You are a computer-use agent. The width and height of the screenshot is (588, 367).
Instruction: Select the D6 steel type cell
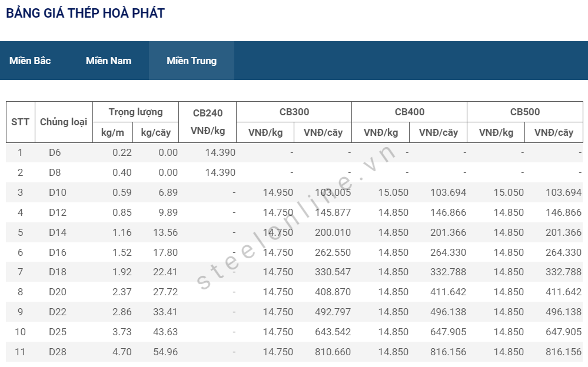pos(55,152)
